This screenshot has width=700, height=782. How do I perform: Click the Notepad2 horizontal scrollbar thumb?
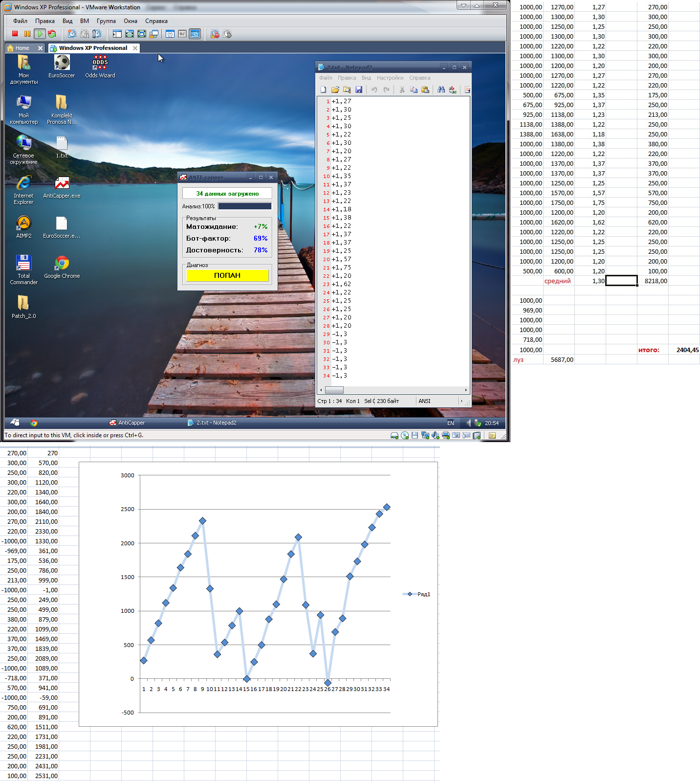pos(334,390)
